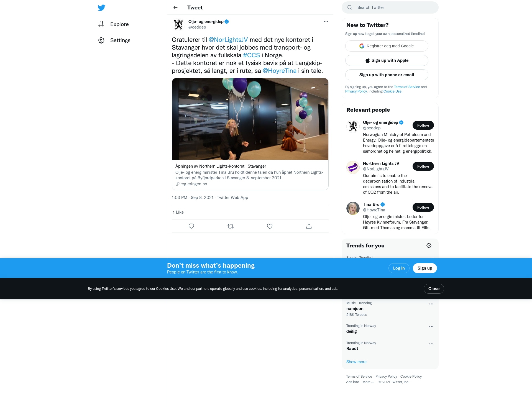The image size is (532, 407).
Task: Close the cookies notice banner
Action: (434, 289)
